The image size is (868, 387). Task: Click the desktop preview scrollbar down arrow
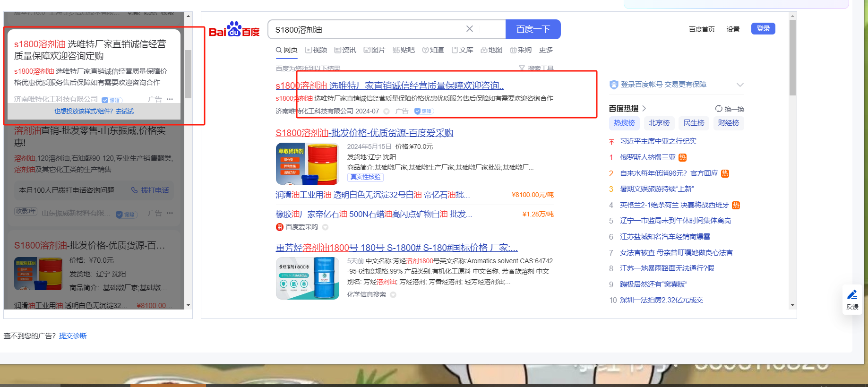point(793,305)
